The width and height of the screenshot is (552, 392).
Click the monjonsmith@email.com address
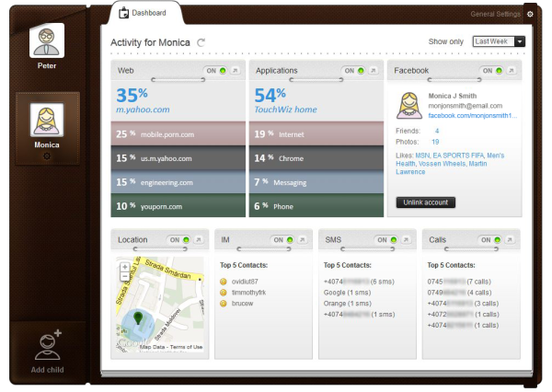click(x=465, y=106)
